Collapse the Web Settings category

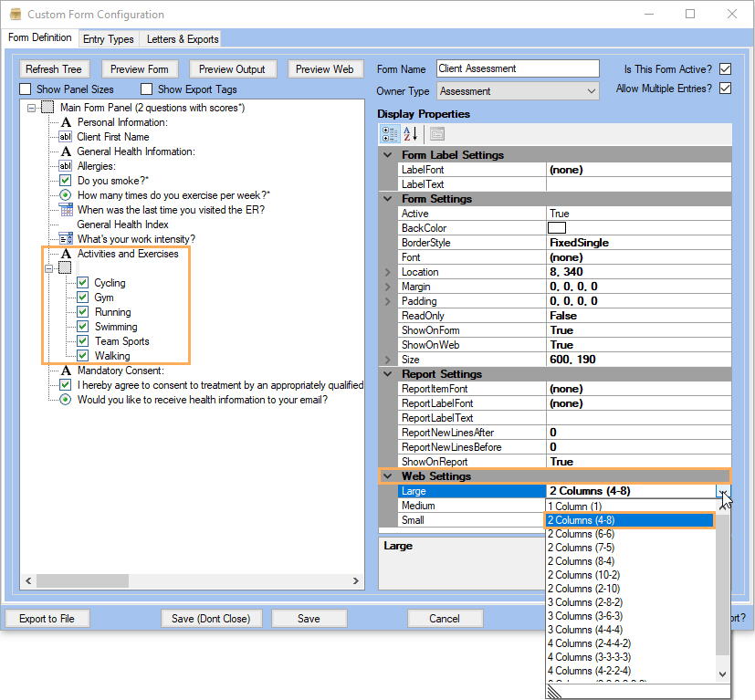pos(388,476)
